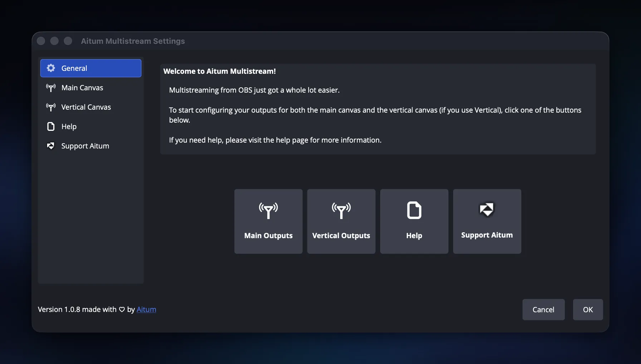Viewport: 641px width, 364px height.
Task: Click the Aitum logo icon in sidebar
Action: (51, 146)
